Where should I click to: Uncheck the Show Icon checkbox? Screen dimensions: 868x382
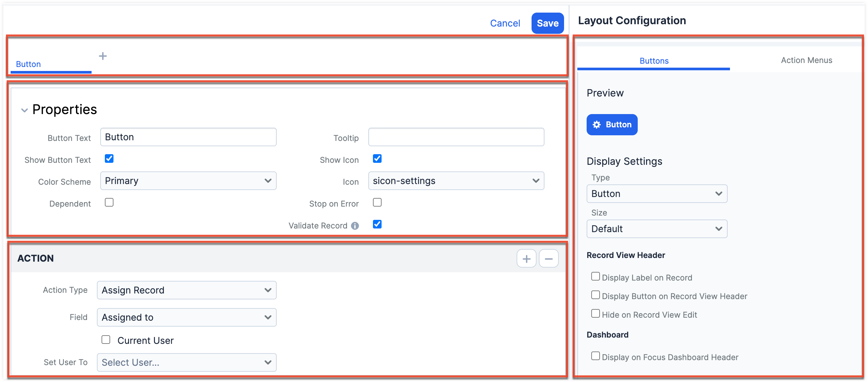coord(377,159)
